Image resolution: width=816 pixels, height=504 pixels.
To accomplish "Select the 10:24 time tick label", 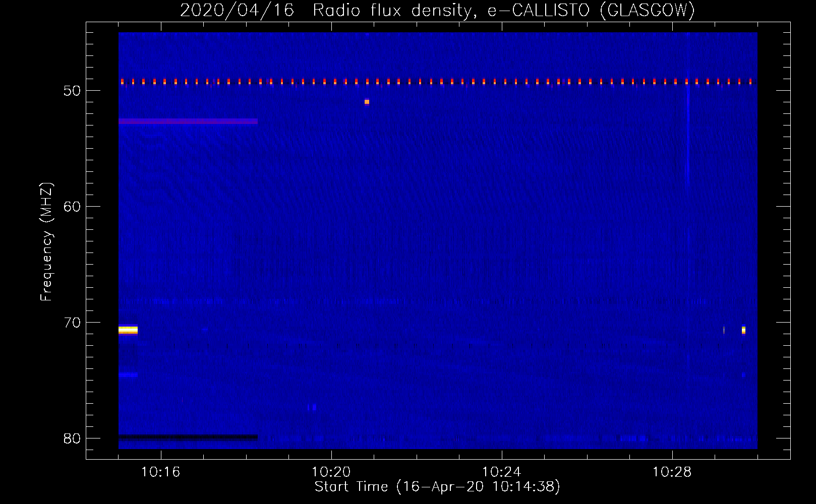I will (501, 472).
